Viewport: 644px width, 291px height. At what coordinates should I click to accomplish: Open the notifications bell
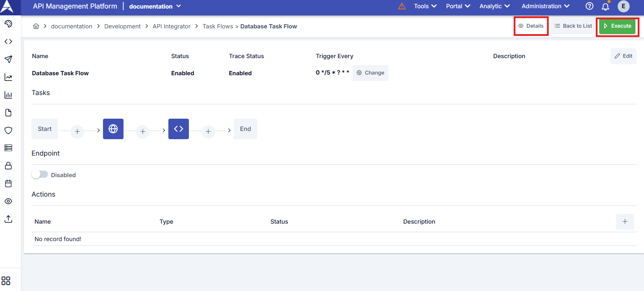point(605,6)
